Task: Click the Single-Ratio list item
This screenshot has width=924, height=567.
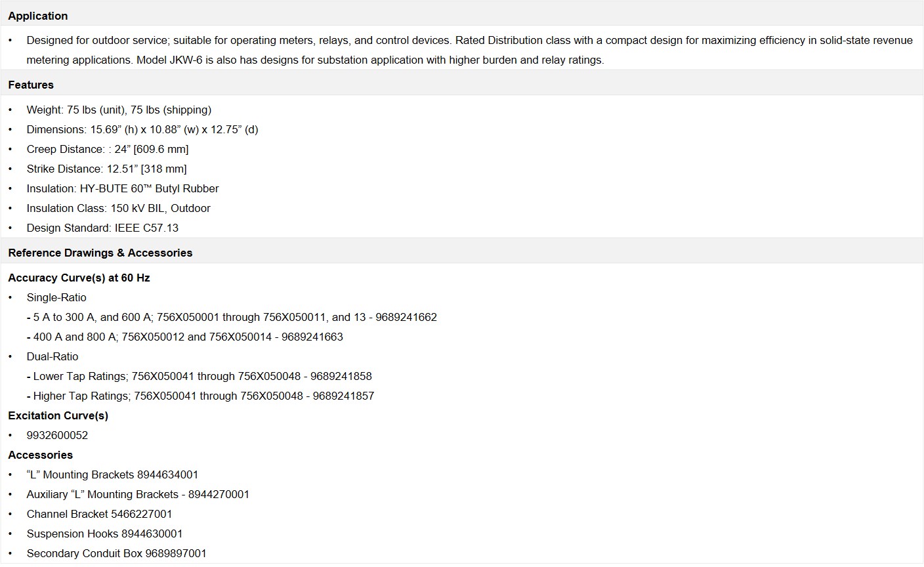Action: (x=56, y=297)
